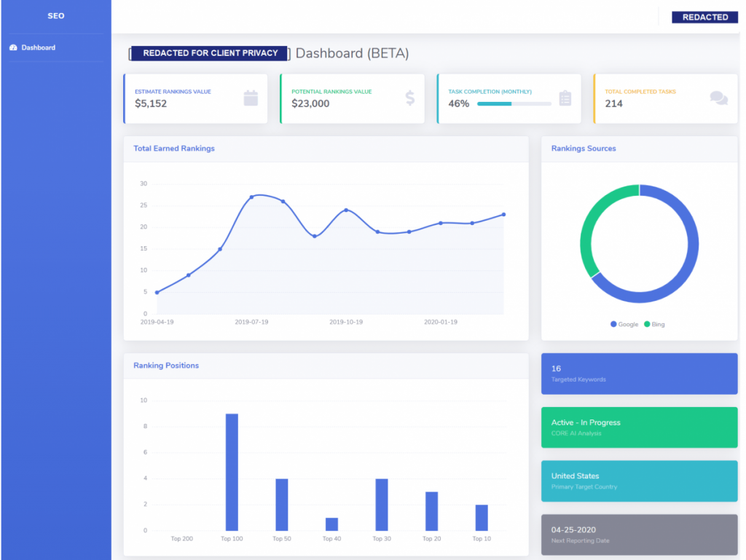
Task: Click the SEO brand title in sidebar
Action: coord(55,16)
